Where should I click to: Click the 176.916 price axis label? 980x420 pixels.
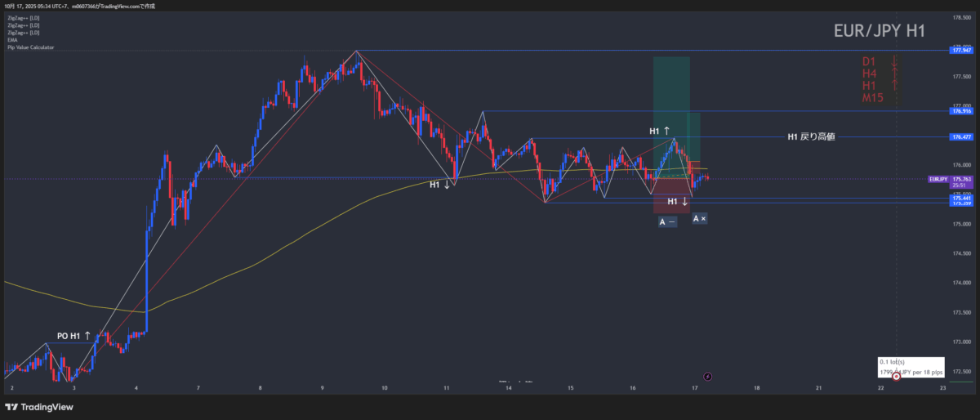coord(961,110)
